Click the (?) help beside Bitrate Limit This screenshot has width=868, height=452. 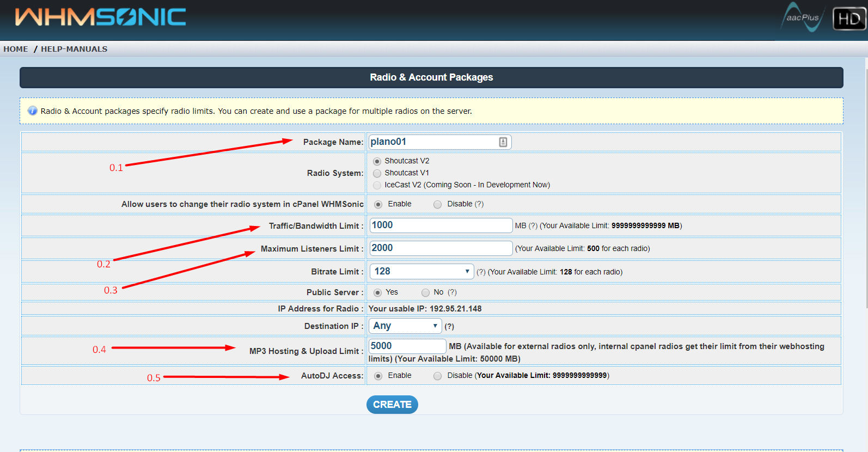(481, 272)
